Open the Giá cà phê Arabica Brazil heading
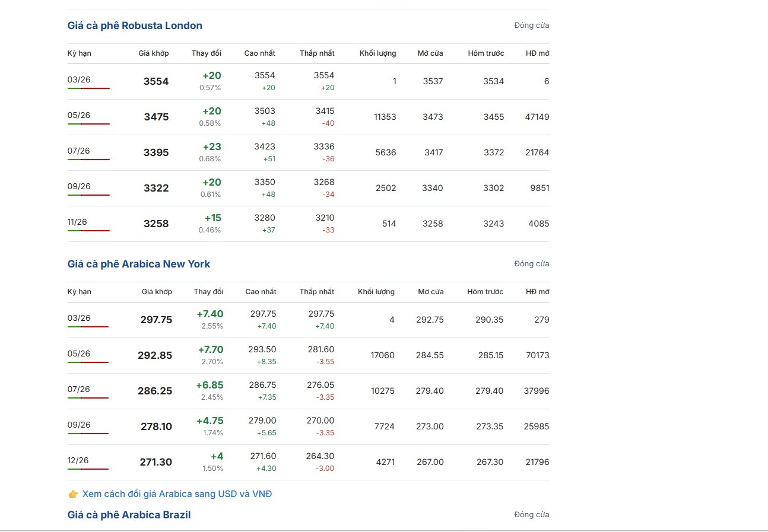 pyautogui.click(x=129, y=515)
